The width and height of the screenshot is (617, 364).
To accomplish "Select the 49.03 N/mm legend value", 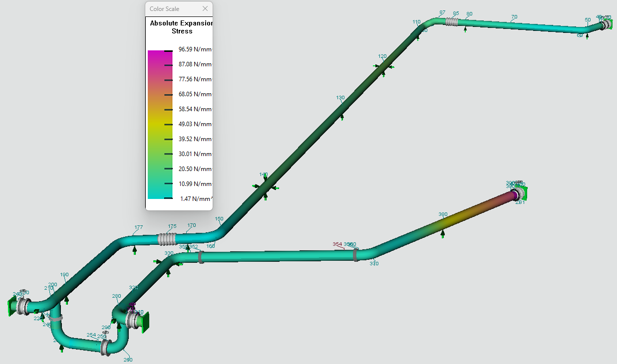I will (x=195, y=124).
